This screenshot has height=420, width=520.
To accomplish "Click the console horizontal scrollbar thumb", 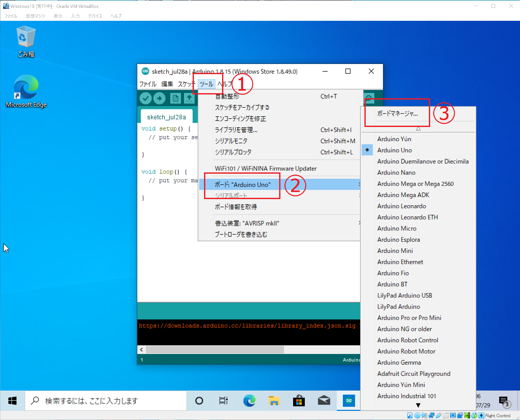I will pos(215,350).
